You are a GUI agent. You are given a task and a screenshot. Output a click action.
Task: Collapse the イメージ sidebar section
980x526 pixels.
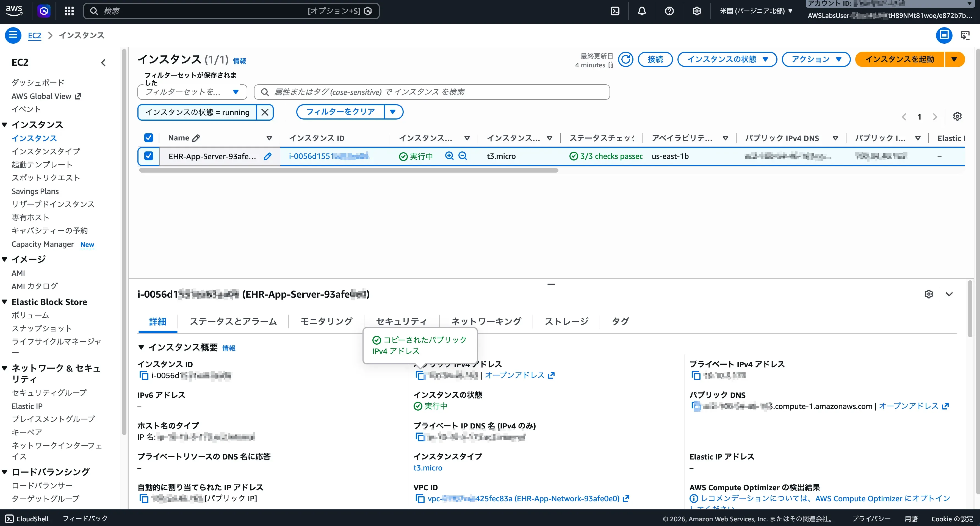(5, 259)
